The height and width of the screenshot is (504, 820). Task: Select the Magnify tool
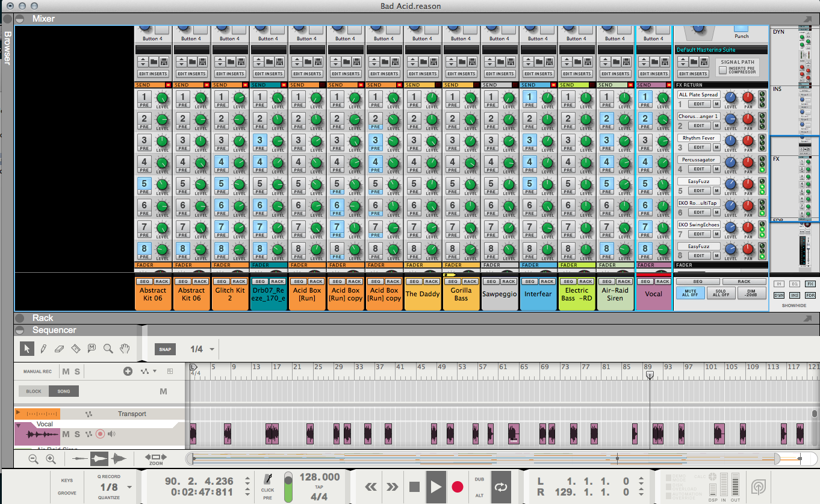[x=108, y=349]
